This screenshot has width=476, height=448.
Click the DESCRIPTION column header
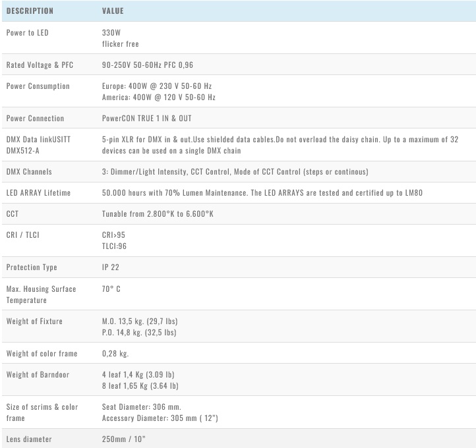click(30, 11)
